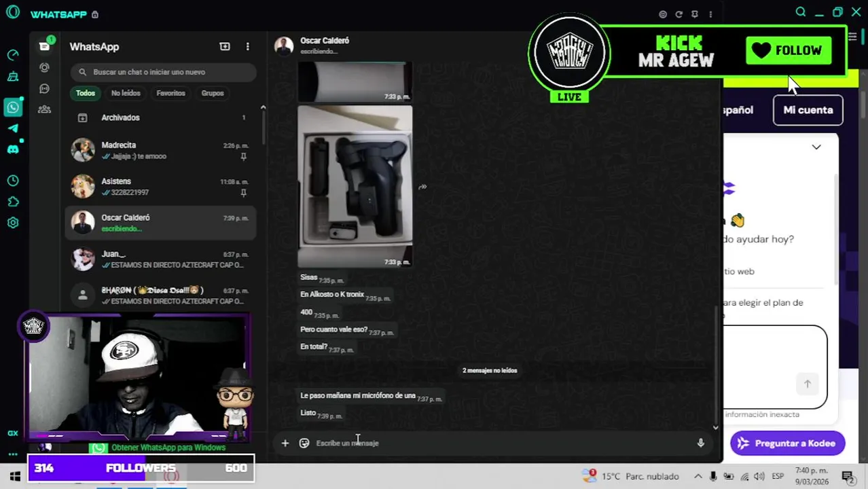Viewport: 868px width, 489px height.
Task: Click the forward arrow beside the gimbal photo
Action: [x=422, y=187]
